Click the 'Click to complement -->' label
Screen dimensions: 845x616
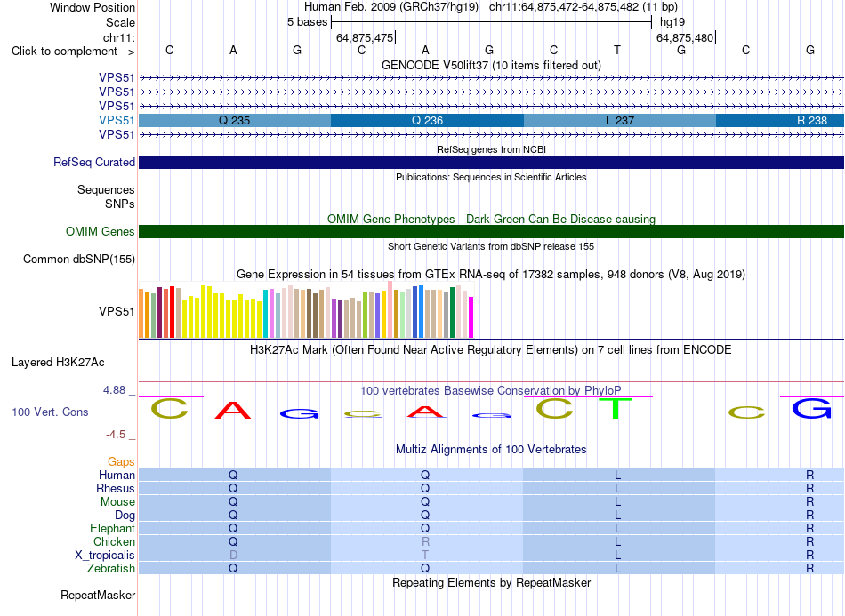tap(73, 52)
